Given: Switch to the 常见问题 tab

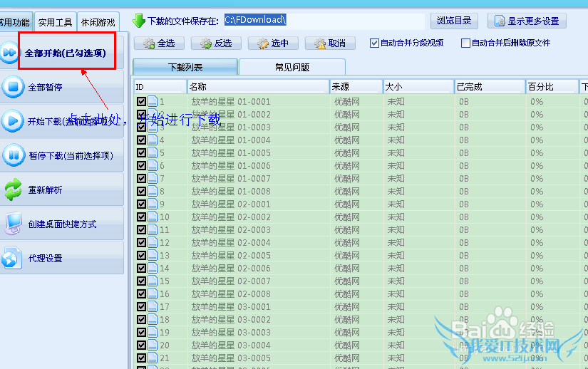Looking at the screenshot, I should click(x=292, y=67).
